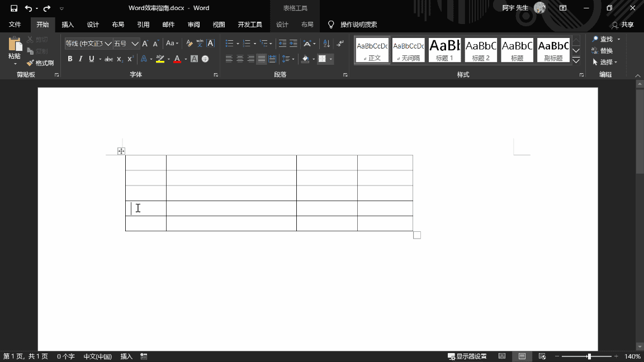Increase font size with the grow font icon
Image resolution: width=644 pixels, height=362 pixels.
145,44
